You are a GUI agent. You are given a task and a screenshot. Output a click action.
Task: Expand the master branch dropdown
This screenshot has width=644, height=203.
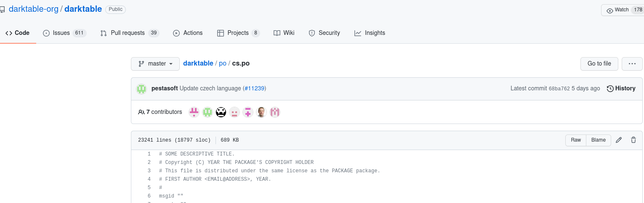tap(155, 64)
